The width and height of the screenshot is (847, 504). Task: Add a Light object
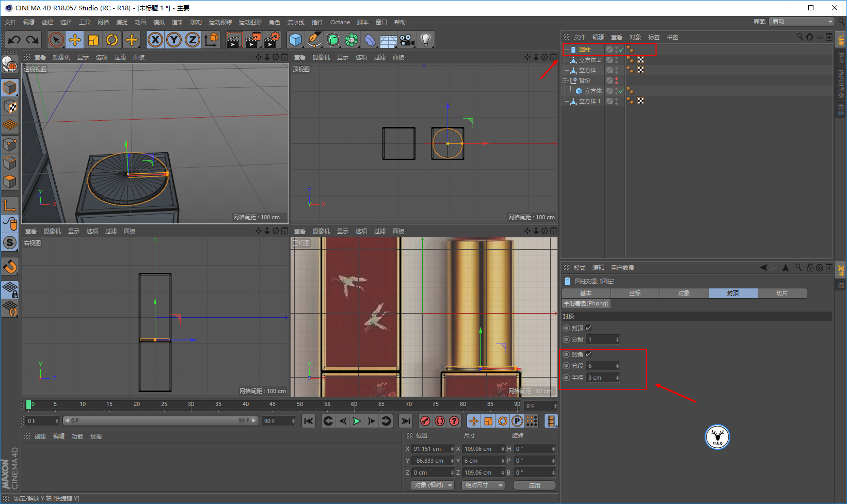coord(425,40)
